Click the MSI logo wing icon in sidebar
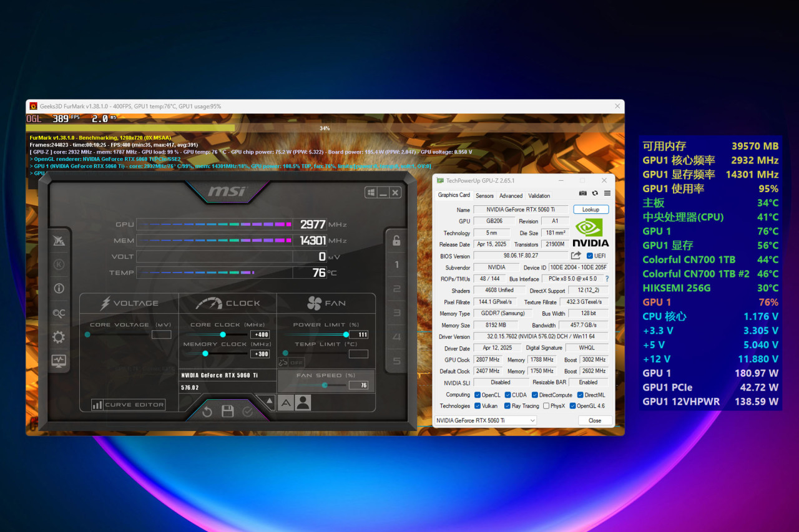The height and width of the screenshot is (532, 799). pos(59,241)
